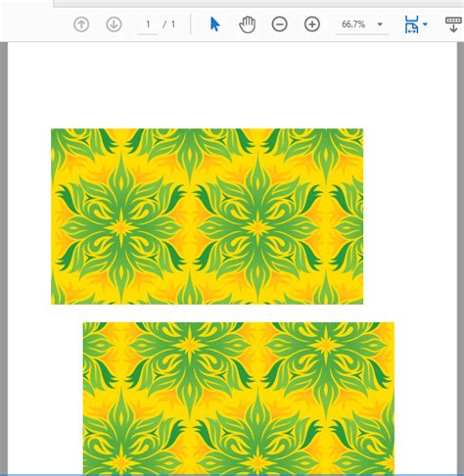Viewport: 464px width, 476px height.
Task: Activate the Hand pan tool
Action: 247,24
